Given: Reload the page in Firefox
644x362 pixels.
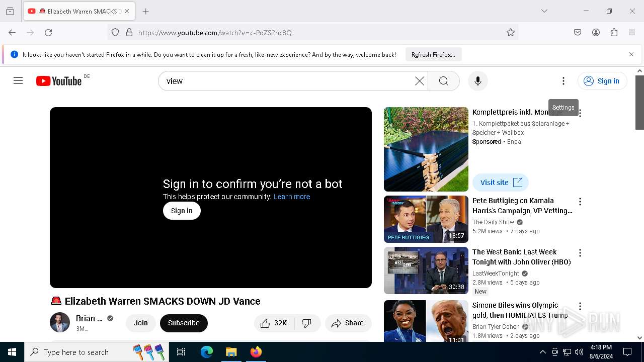Looking at the screenshot, I should coord(48,33).
